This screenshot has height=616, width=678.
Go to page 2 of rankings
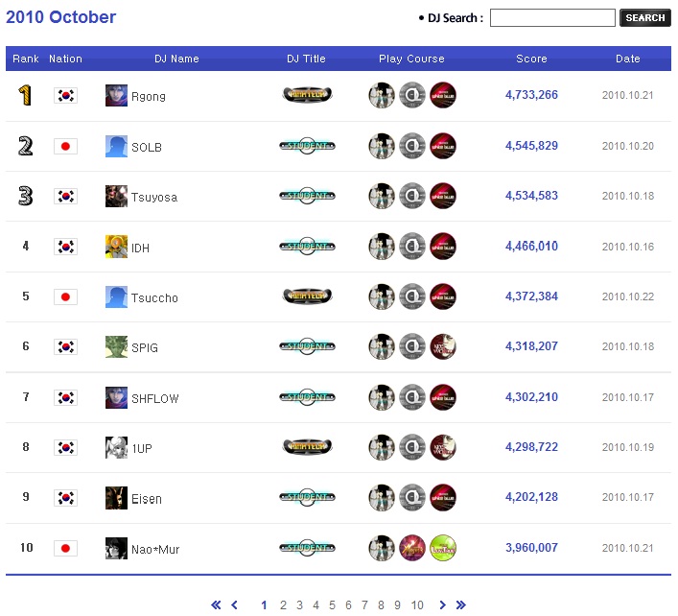[283, 605]
